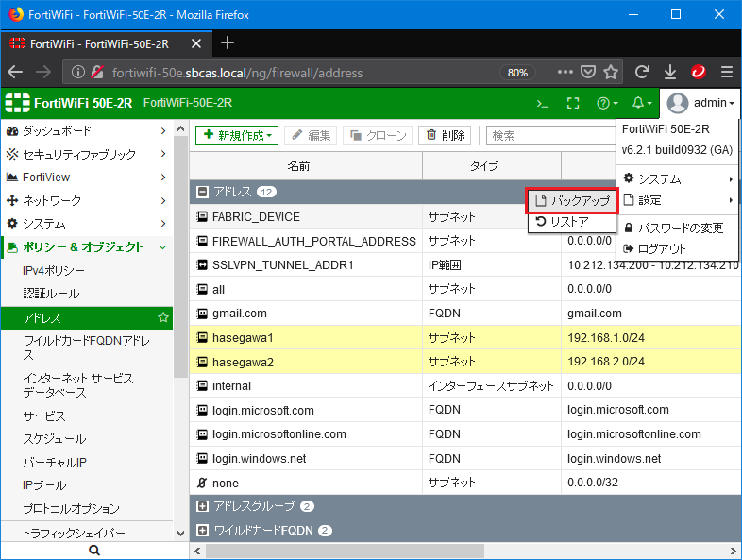Open the Firefox hamburger menu
The width and height of the screenshot is (742, 560).
click(727, 72)
